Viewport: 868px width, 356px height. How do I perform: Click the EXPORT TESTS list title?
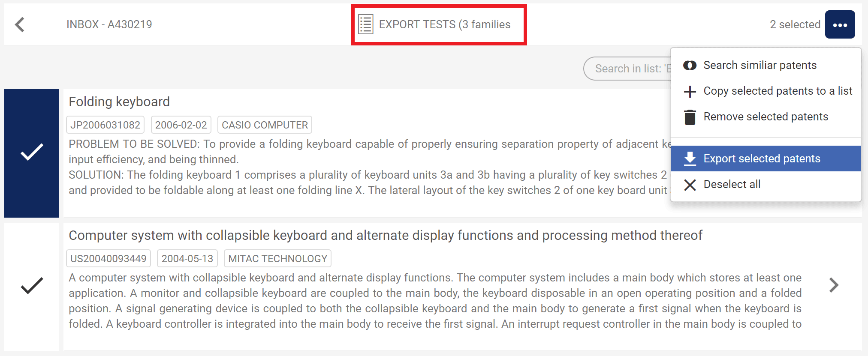click(444, 24)
